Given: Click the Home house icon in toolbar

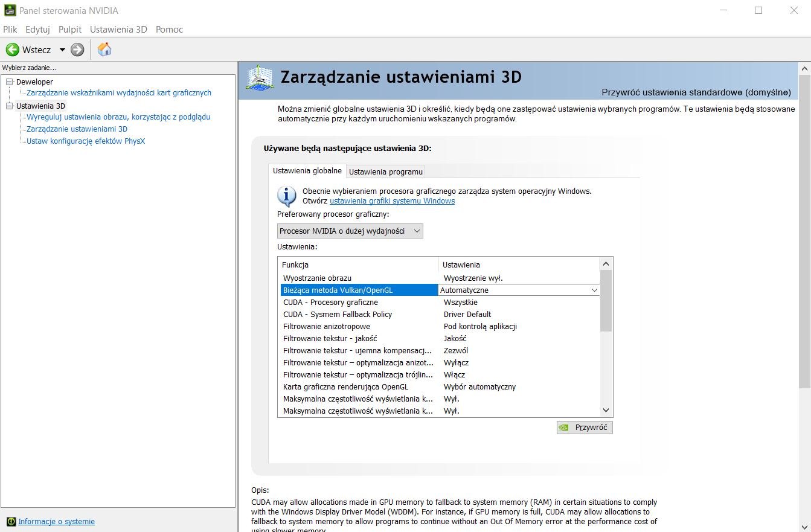Looking at the screenshot, I should tap(104, 50).
